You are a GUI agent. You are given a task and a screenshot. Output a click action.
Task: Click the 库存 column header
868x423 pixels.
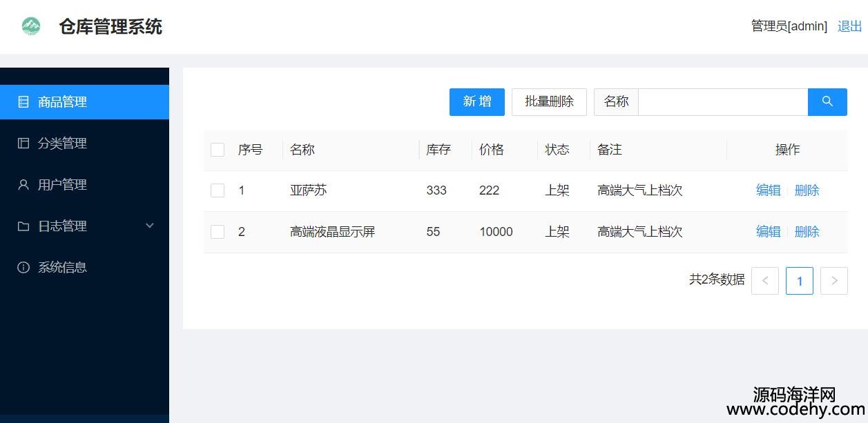coord(438,150)
